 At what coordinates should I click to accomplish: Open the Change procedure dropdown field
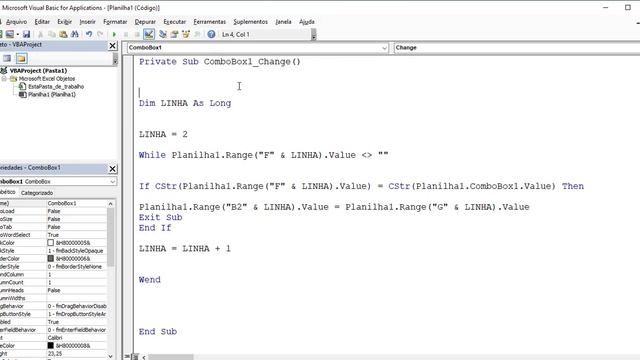tap(517, 48)
